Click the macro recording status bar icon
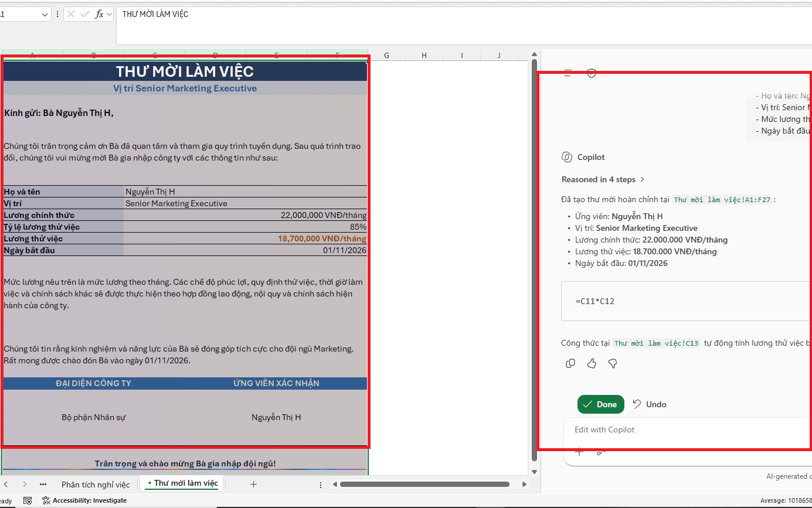Image resolution: width=812 pixels, height=508 pixels. pos(28,500)
